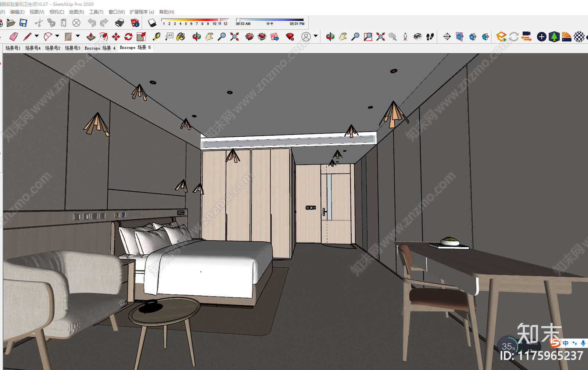This screenshot has width=588, height=370.
Task: Click the shadow time-of-day slider
Action: 270,20
